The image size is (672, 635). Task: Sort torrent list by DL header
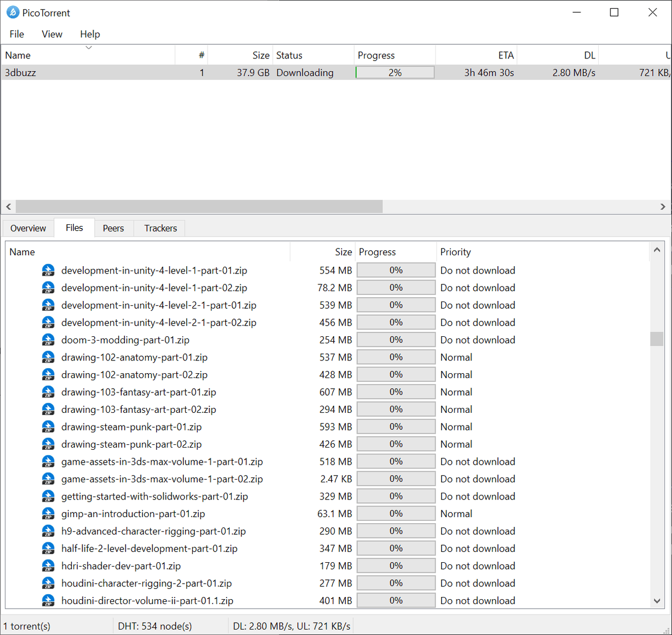click(558, 55)
